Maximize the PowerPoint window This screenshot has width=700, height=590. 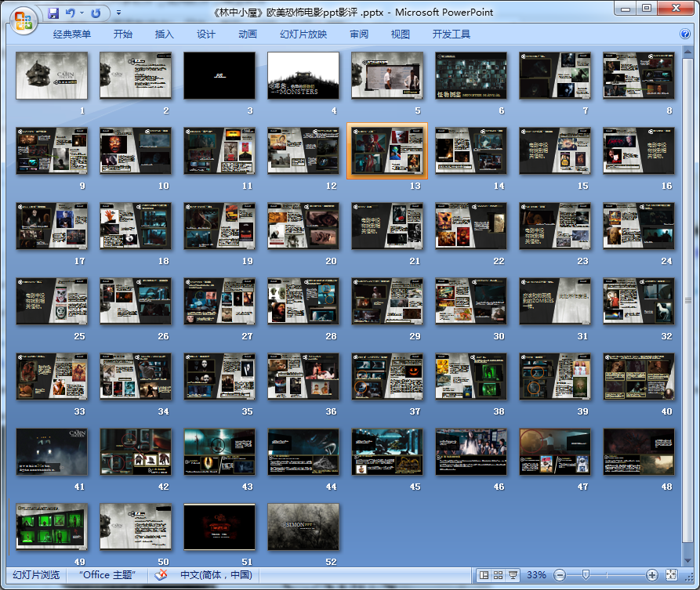(x=647, y=8)
